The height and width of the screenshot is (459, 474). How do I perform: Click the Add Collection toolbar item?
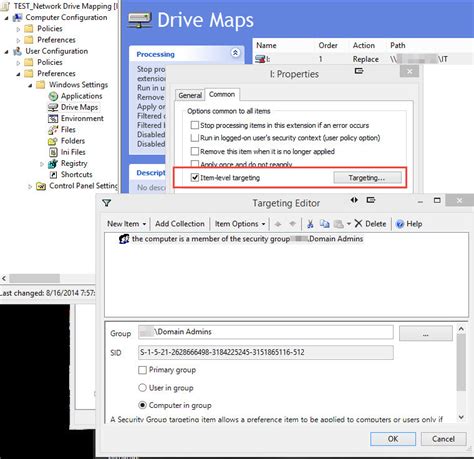pyautogui.click(x=180, y=224)
